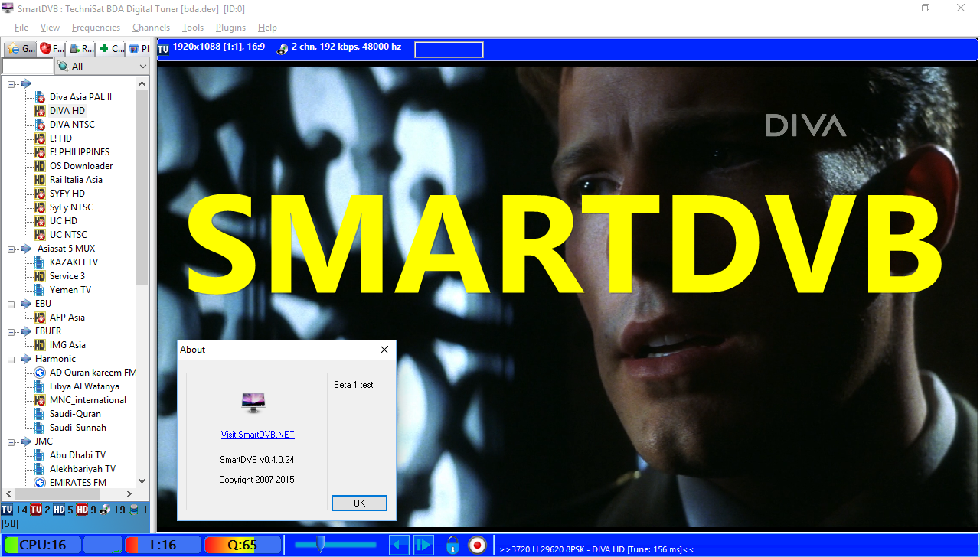Click the Q:65 signal quality meter
Image resolution: width=980 pixels, height=557 pixels.
coord(242,545)
